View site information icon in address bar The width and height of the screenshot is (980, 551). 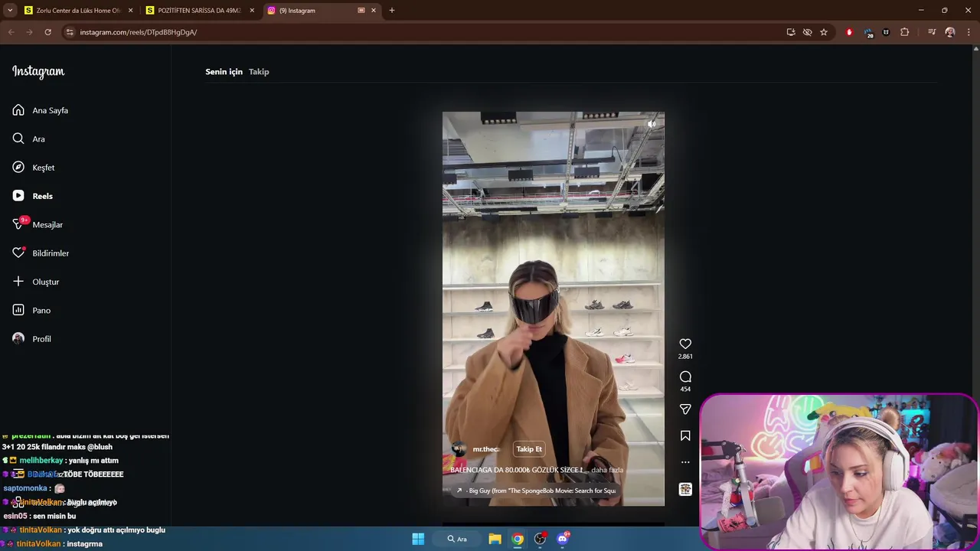(x=70, y=32)
